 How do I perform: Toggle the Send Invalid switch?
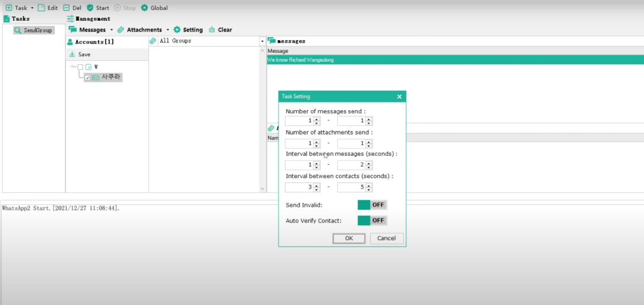tap(372, 205)
